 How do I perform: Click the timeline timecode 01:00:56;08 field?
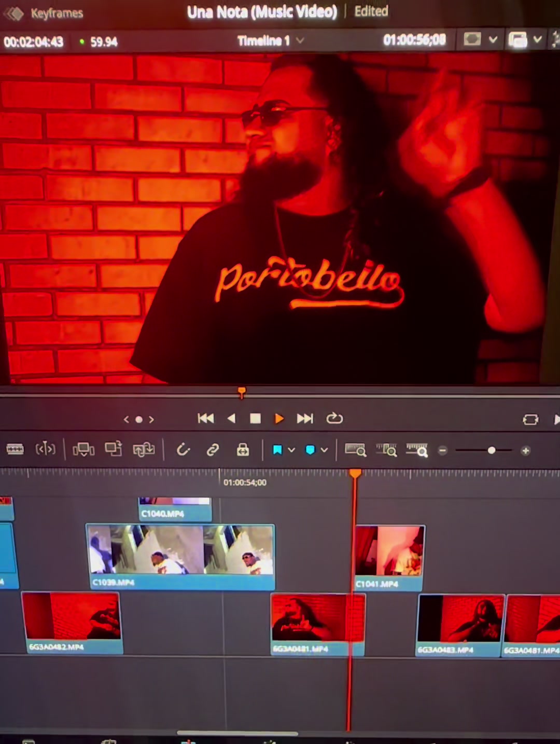414,40
